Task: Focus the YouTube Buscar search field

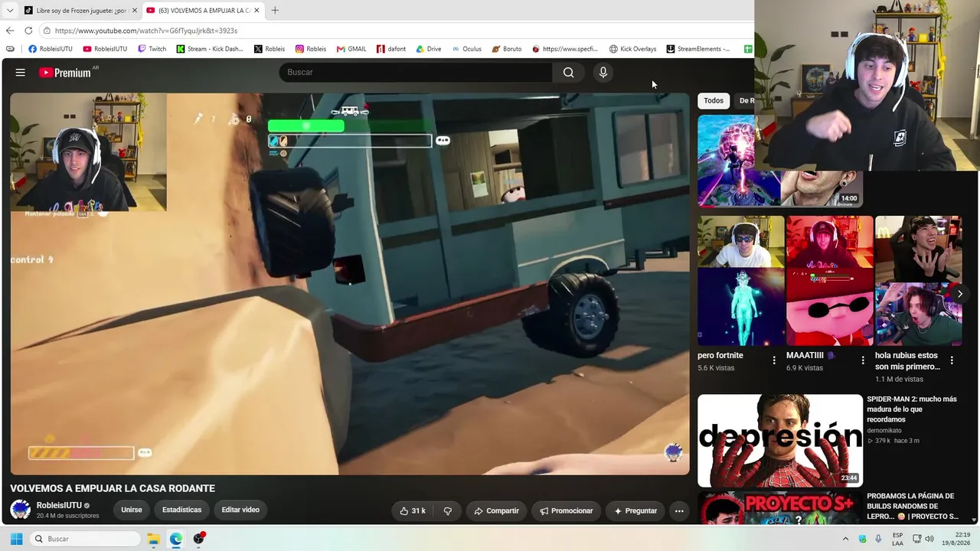Action: point(416,72)
